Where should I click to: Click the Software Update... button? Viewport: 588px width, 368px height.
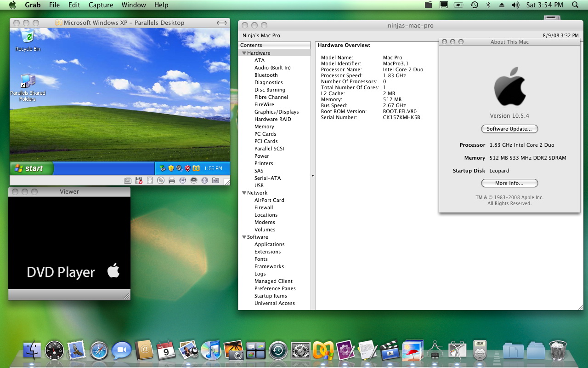coord(509,129)
